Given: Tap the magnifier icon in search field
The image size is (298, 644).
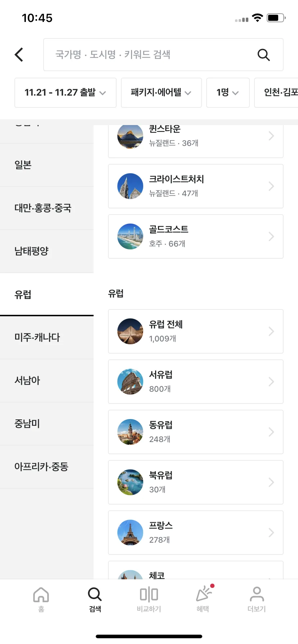Looking at the screenshot, I should (263, 55).
